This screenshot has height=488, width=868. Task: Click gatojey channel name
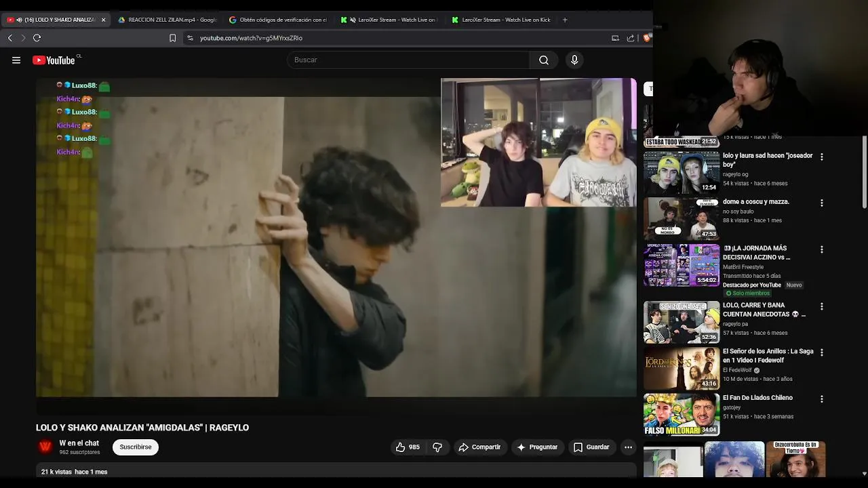(732, 407)
